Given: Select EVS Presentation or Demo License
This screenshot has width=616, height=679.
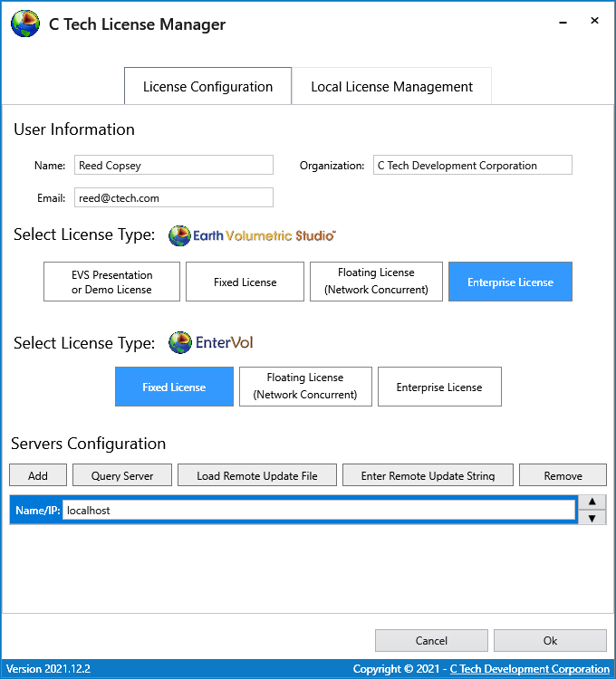Looking at the screenshot, I should click(x=111, y=282).
